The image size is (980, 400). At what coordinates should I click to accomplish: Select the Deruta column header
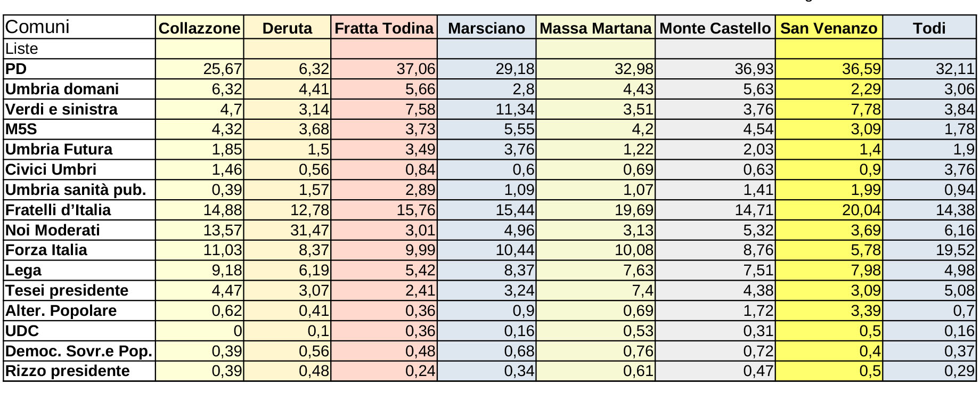click(x=287, y=28)
